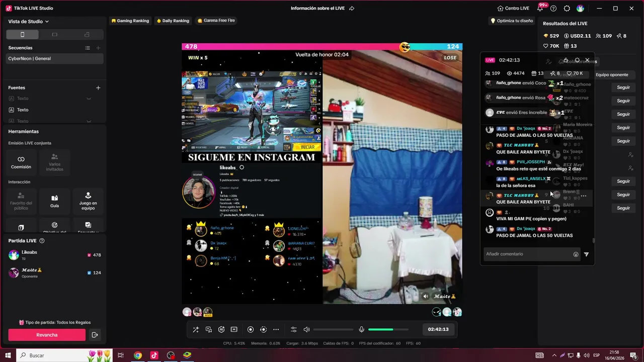Send the comment with paper plane icon

(586, 254)
